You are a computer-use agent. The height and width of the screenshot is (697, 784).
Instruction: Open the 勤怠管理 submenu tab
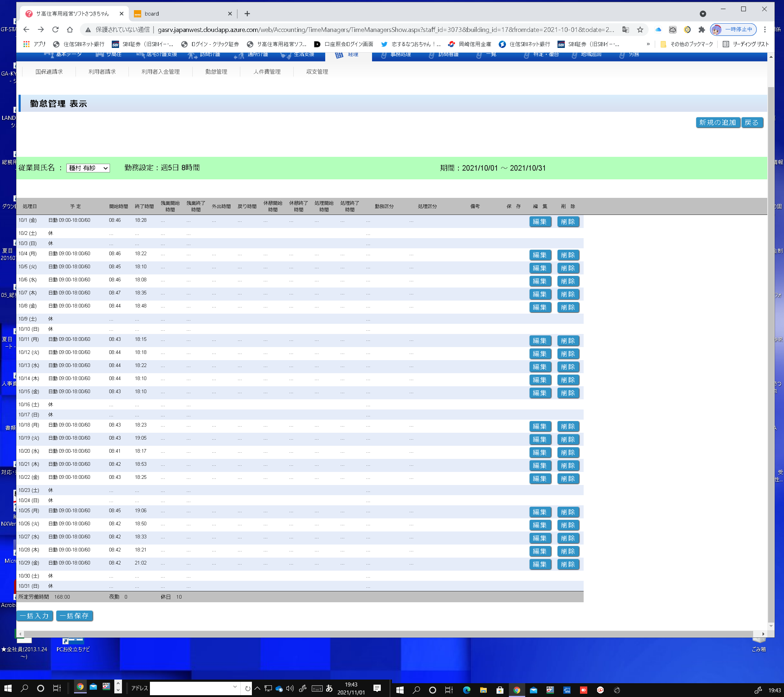[216, 72]
